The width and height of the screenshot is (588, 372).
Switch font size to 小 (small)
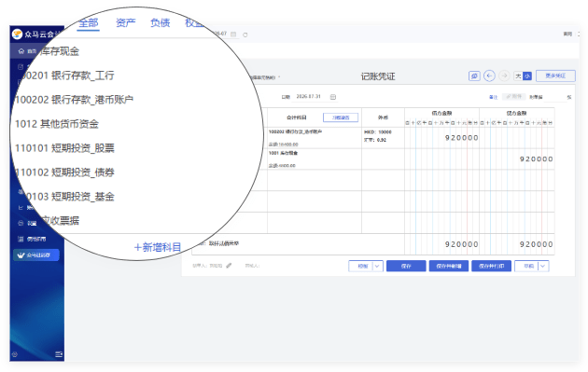(527, 76)
